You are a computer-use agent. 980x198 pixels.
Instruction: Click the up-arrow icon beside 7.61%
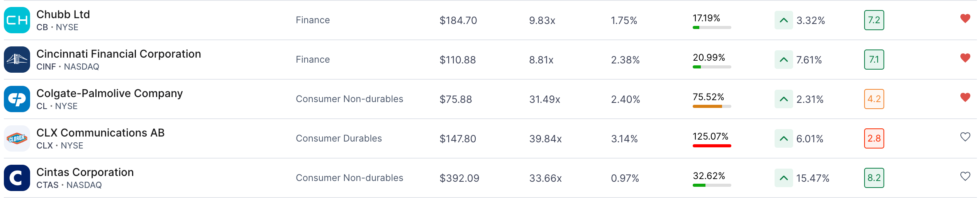tap(784, 60)
